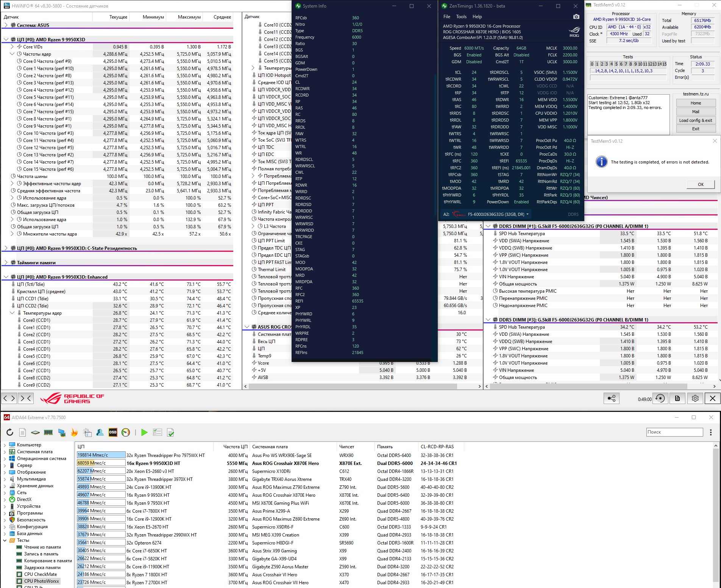Select the Запись в память benchmark

[41, 554]
